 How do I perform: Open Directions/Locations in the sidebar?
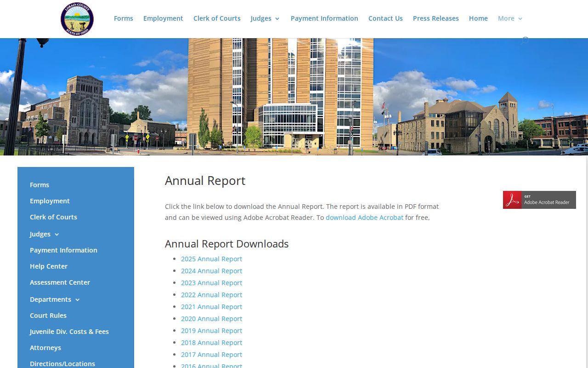point(62,363)
